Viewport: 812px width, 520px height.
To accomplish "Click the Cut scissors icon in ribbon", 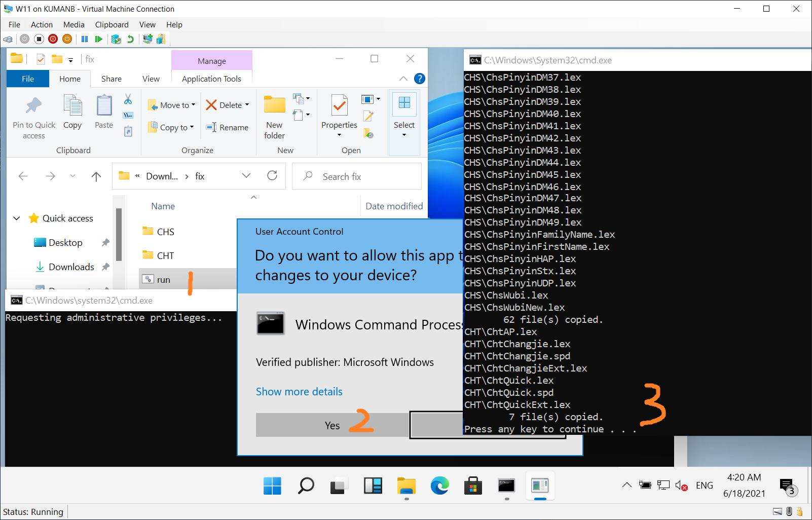I will [x=128, y=99].
